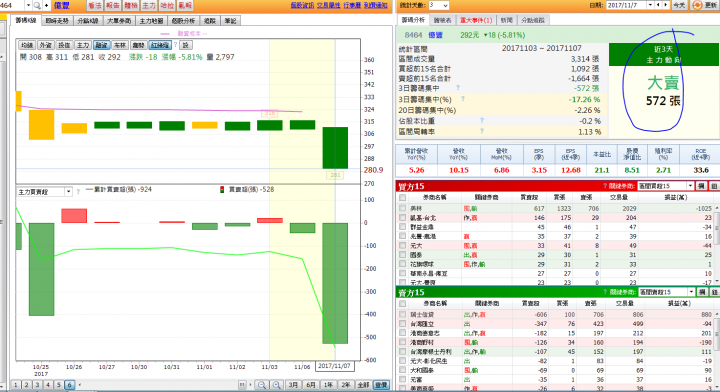Screen dimensions: 720x392
Task: Toggle 投信 chart overlay
Action: coord(64,45)
